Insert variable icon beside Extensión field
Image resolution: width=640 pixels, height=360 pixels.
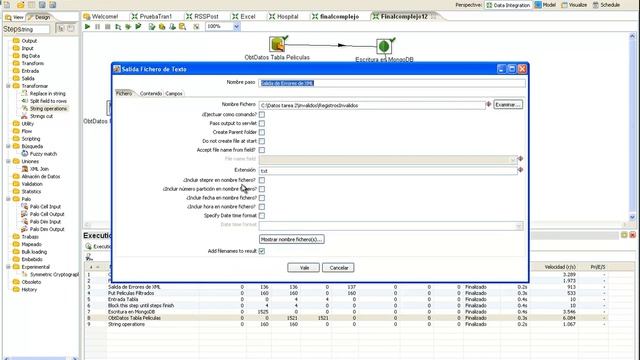[520, 170]
